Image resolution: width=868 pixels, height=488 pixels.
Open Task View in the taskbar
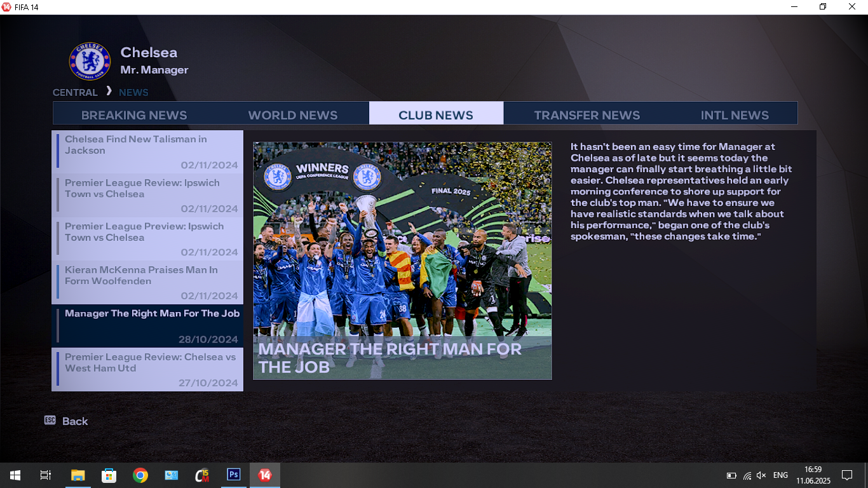[x=45, y=475]
